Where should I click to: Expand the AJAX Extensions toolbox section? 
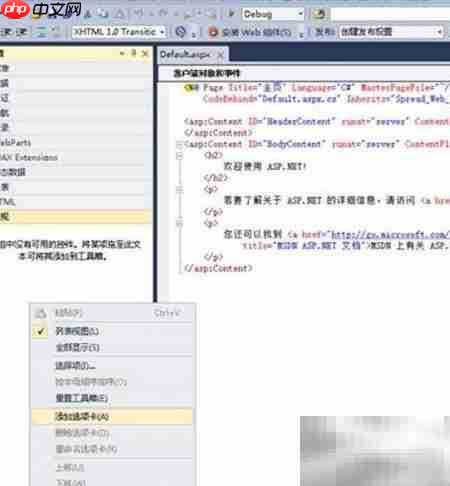tap(75, 157)
